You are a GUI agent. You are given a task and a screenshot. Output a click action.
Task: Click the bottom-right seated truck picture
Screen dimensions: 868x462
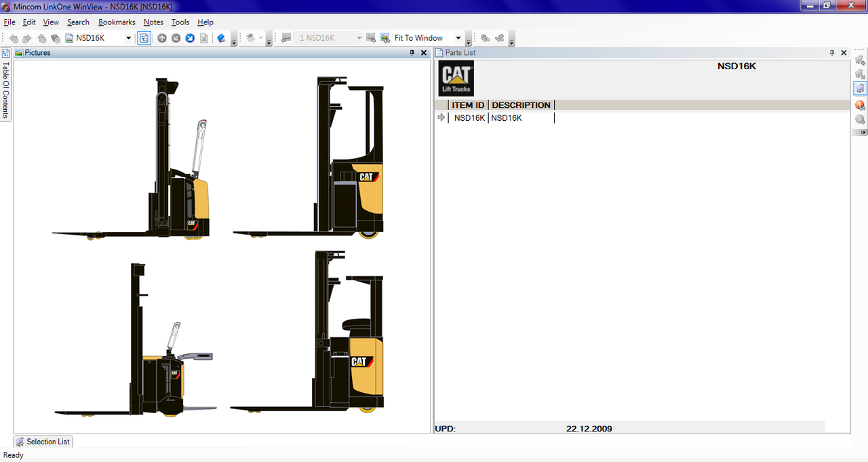307,332
